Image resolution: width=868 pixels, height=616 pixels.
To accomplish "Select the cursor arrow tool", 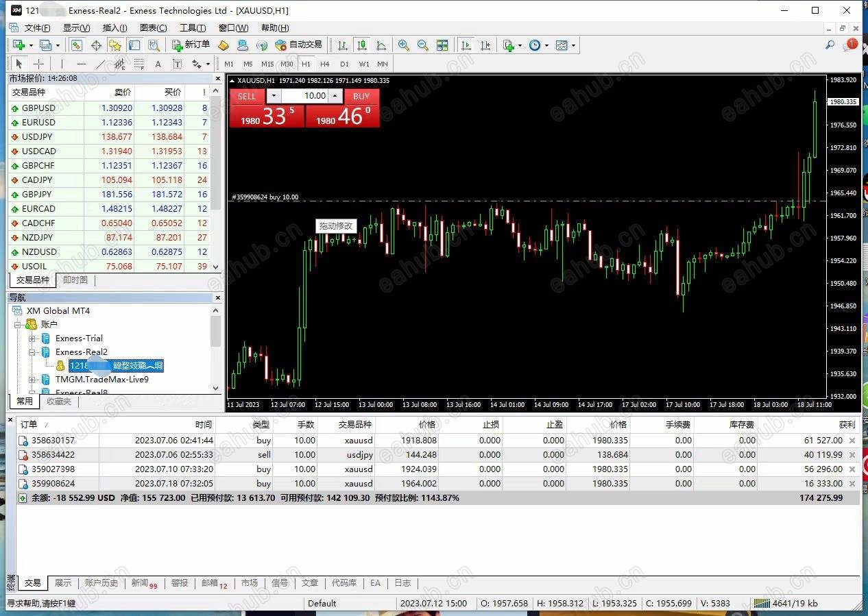I will 19,64.
